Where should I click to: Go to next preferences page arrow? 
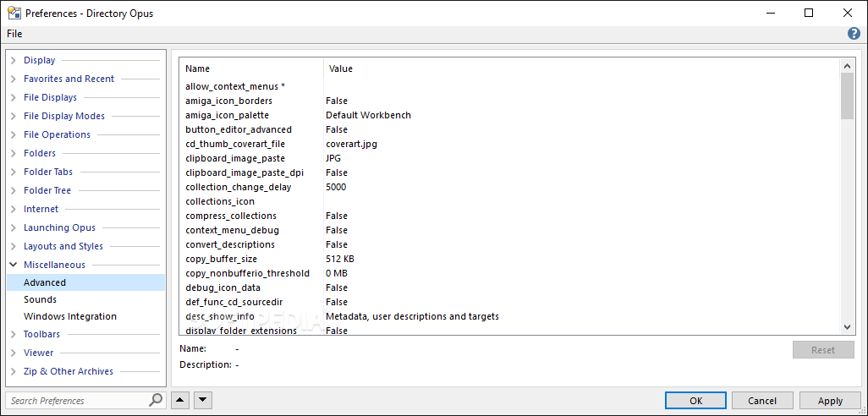tap(202, 399)
